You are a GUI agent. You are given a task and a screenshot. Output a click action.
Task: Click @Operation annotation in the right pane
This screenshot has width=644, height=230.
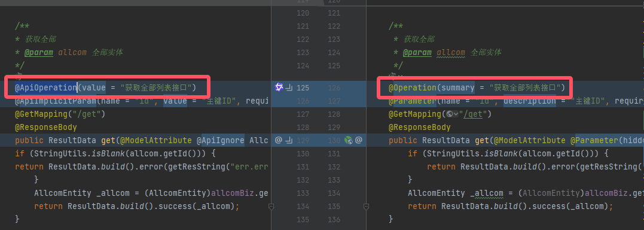click(x=413, y=87)
